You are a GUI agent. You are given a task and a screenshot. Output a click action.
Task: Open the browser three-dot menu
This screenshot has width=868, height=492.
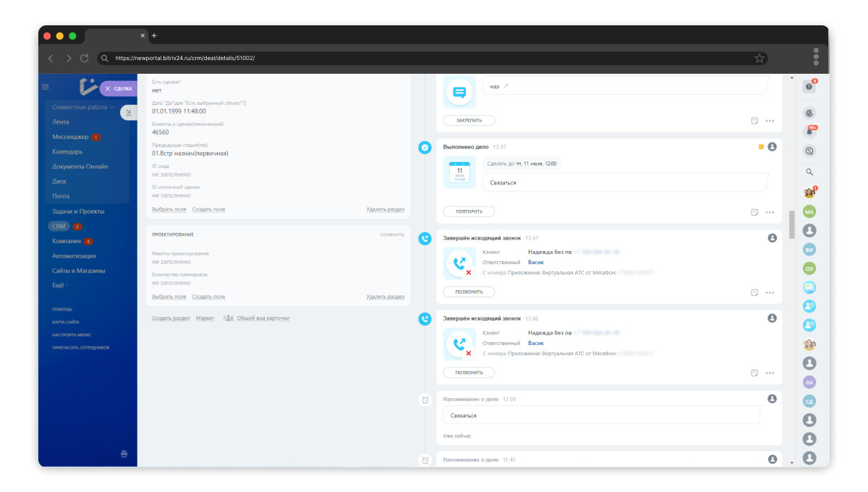click(816, 56)
